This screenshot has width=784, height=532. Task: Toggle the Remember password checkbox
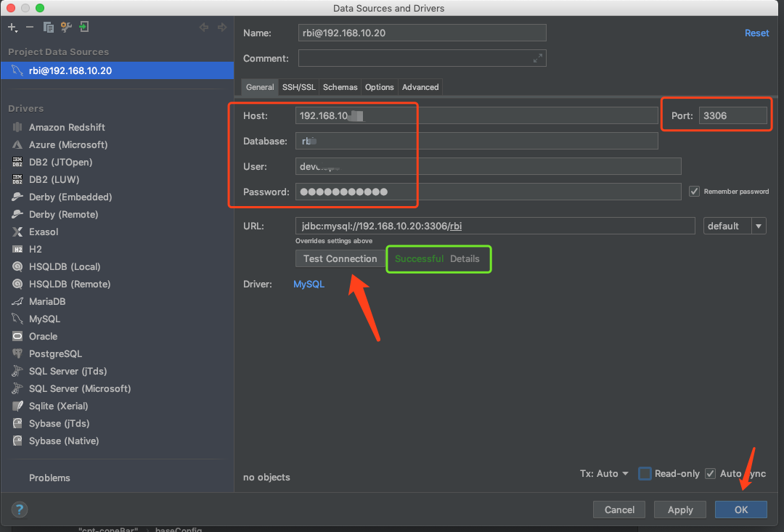pyautogui.click(x=694, y=191)
